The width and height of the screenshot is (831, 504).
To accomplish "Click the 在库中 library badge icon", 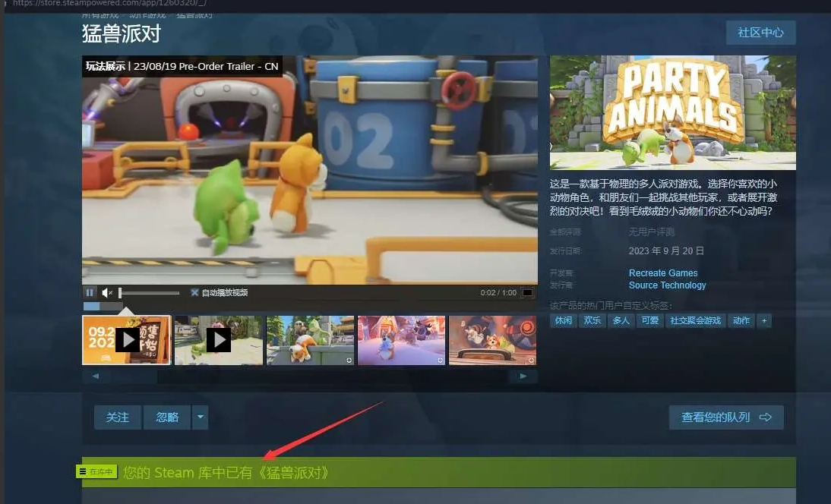I will click(x=96, y=472).
